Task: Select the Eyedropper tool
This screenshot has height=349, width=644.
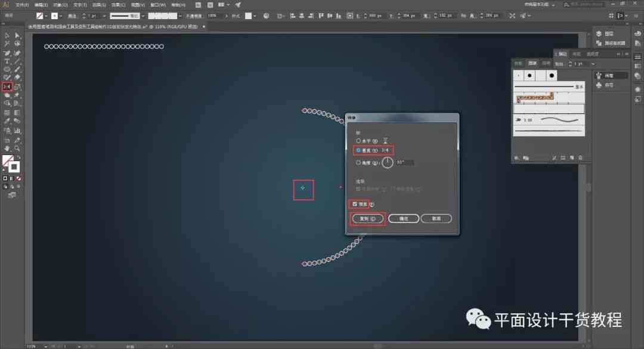Action: click(x=7, y=121)
